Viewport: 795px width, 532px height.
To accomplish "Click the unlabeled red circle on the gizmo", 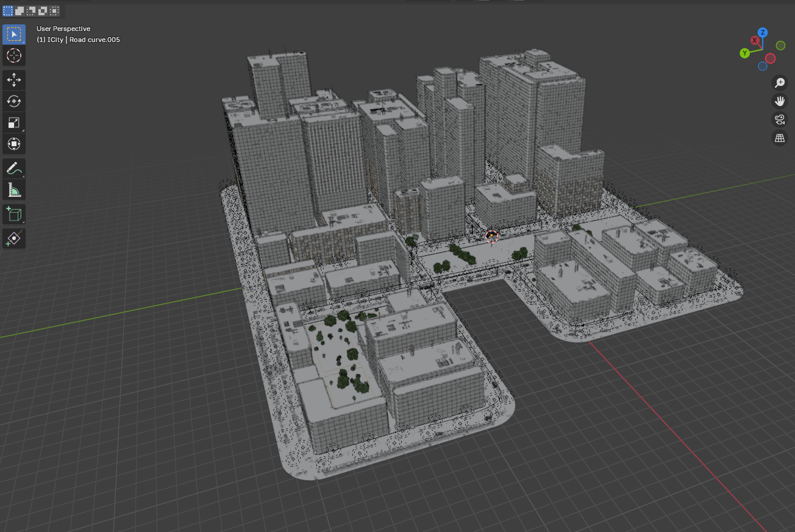I will point(770,58).
